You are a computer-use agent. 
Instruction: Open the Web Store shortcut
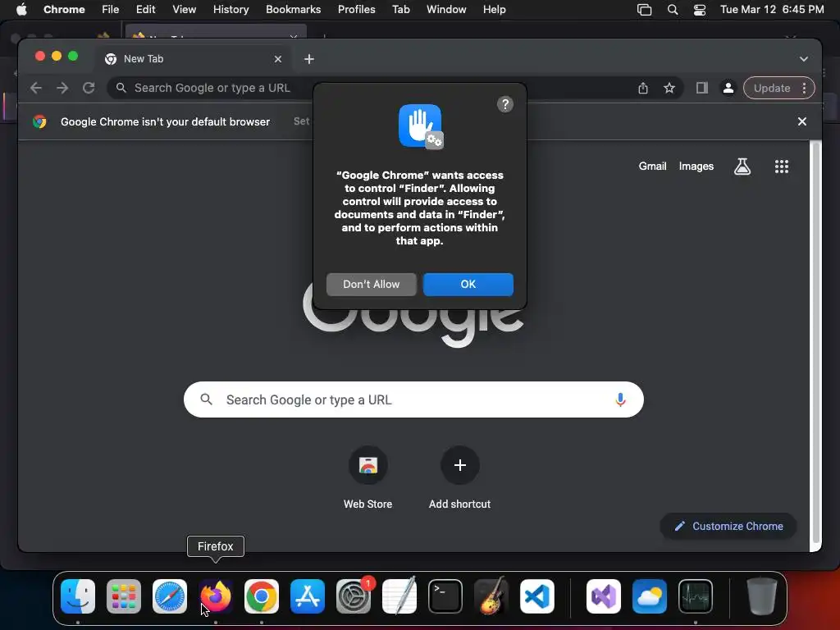[367, 477]
